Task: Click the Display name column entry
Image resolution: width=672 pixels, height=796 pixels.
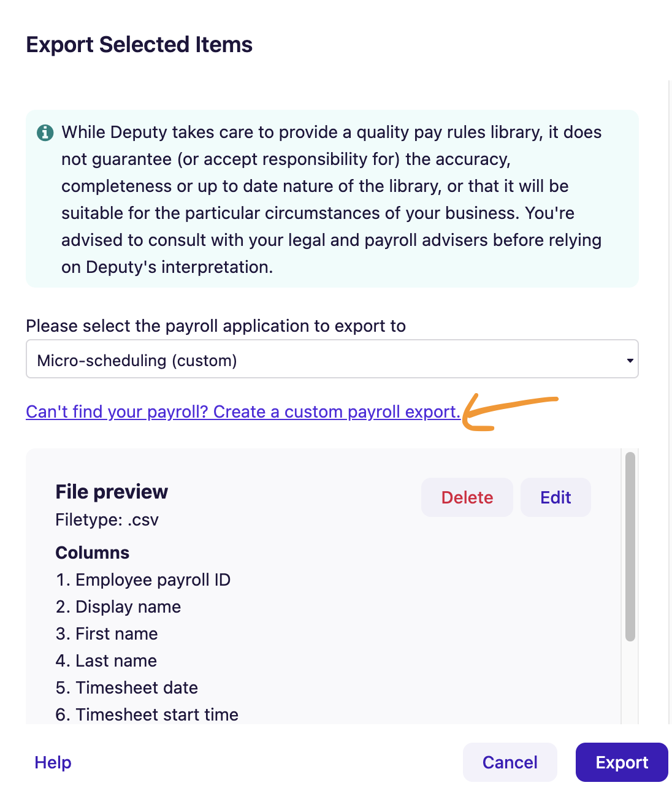Action: (x=118, y=607)
